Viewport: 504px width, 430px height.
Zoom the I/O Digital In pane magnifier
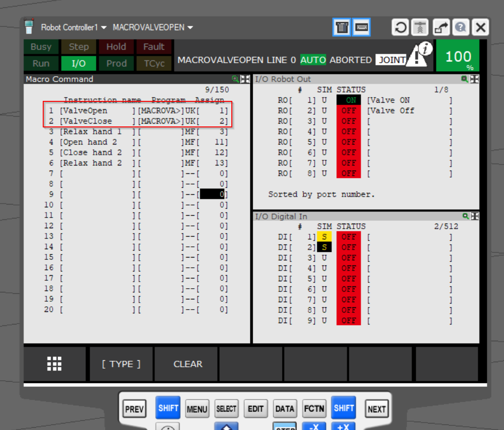[465, 216]
